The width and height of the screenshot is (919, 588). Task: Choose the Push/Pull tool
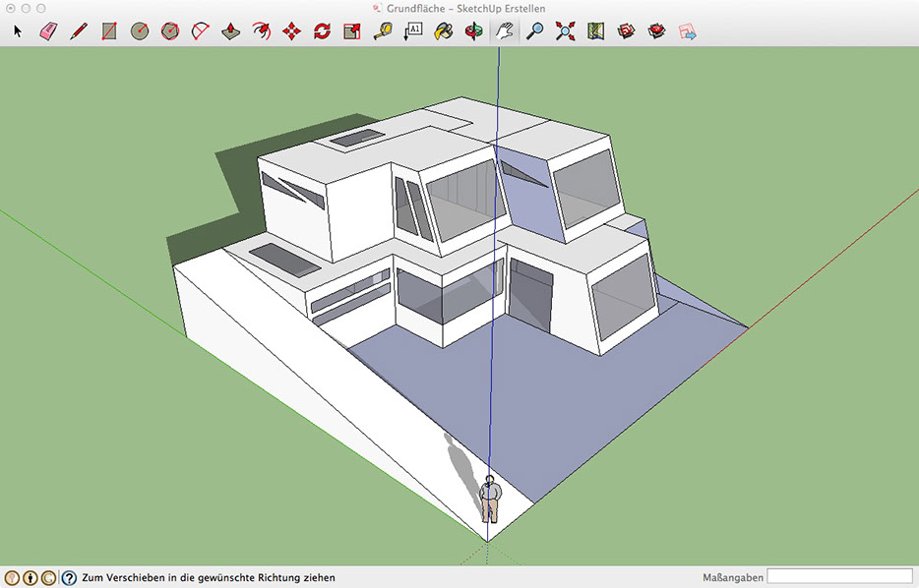tap(230, 31)
